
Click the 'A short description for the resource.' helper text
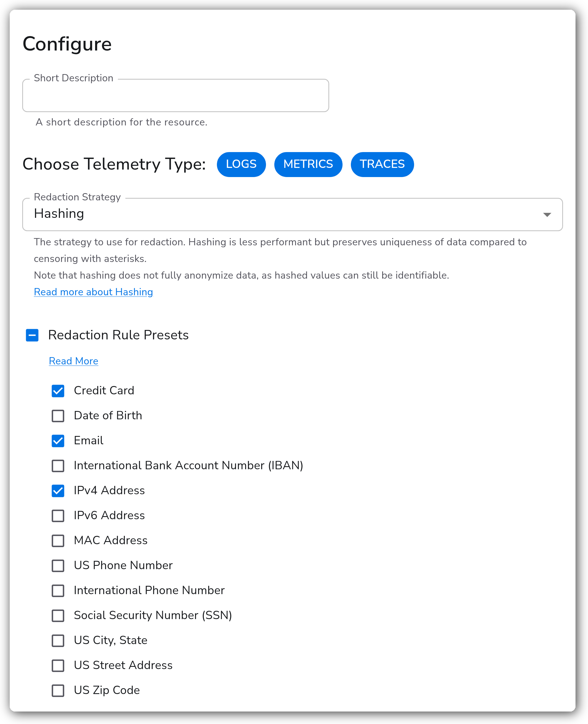pos(121,122)
